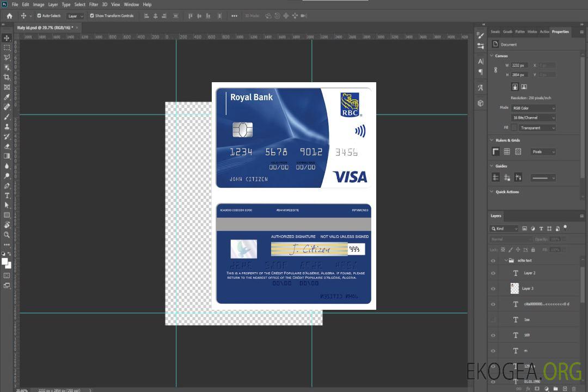Screen dimensions: 588x392
Task: Select the Healing Brush tool
Action: pos(7,107)
